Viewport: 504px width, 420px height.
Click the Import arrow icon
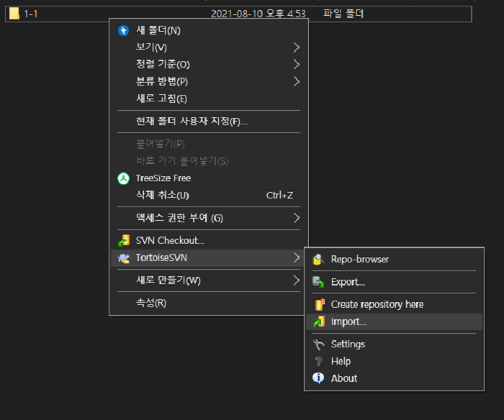(319, 321)
